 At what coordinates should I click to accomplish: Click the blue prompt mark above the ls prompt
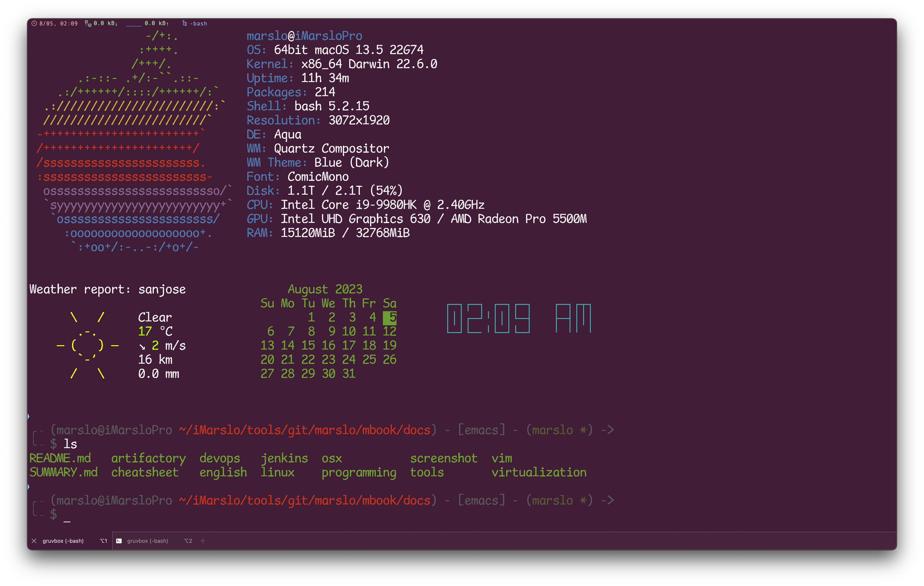[x=28, y=416]
